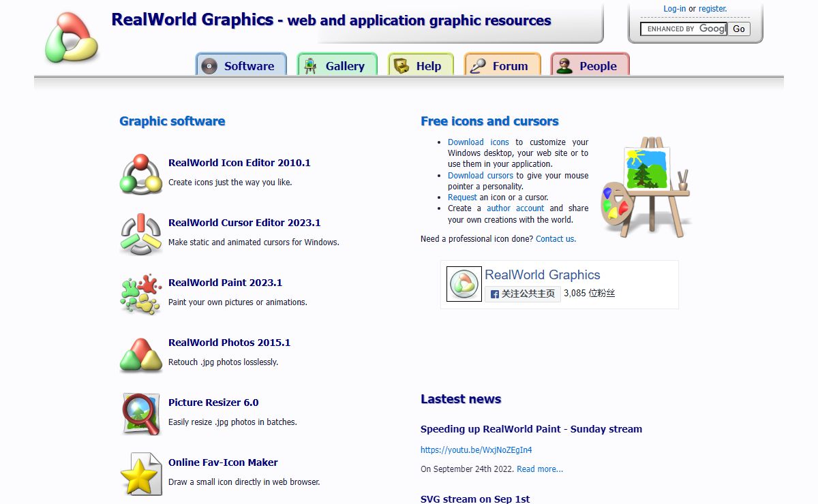Click the easel and palette illustration
Viewport: 818px width, 504px height.
645,185
